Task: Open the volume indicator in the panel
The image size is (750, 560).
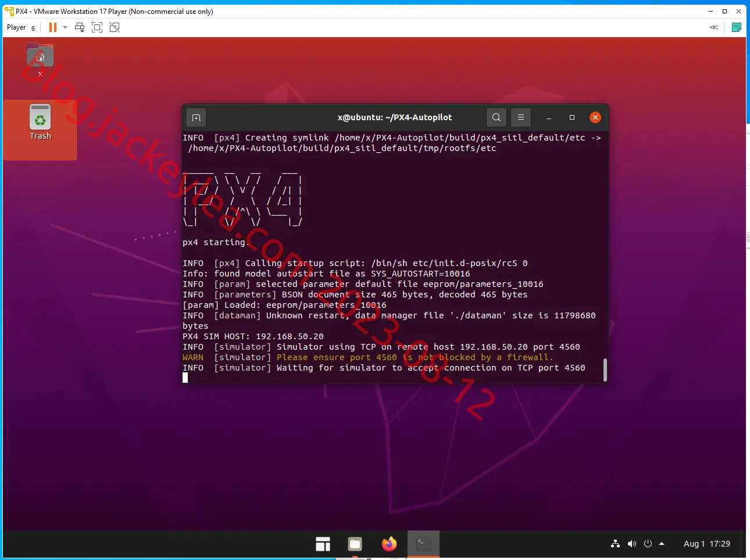Action: [632, 544]
